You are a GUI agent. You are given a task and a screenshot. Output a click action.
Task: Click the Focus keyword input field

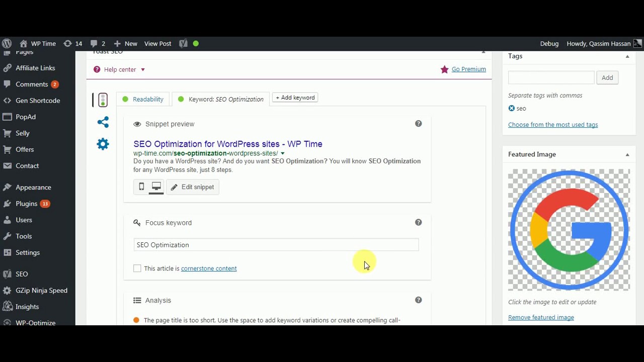click(276, 245)
